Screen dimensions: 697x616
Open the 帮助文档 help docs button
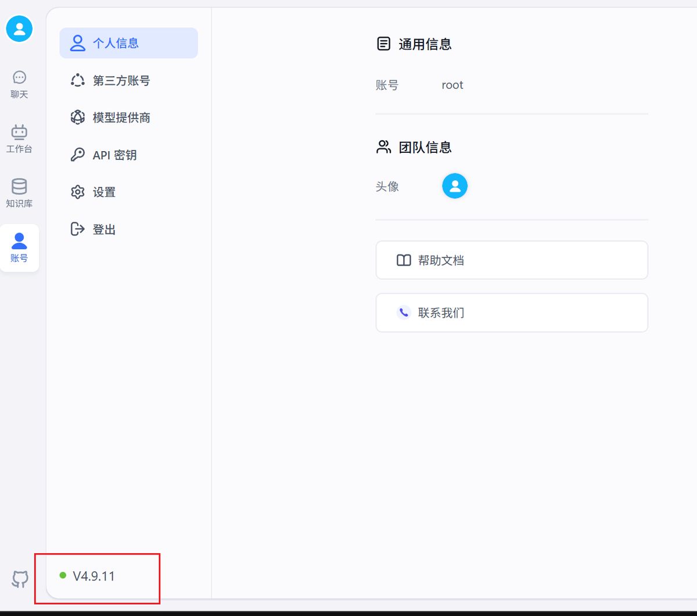511,260
